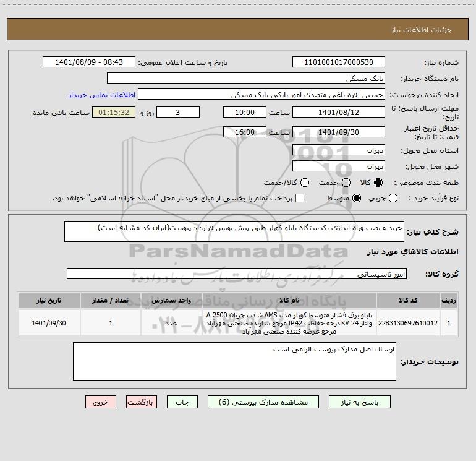Click the announcement date field 1401/08/09 - 08:43
This screenshot has width=476, height=461.
tap(89, 62)
